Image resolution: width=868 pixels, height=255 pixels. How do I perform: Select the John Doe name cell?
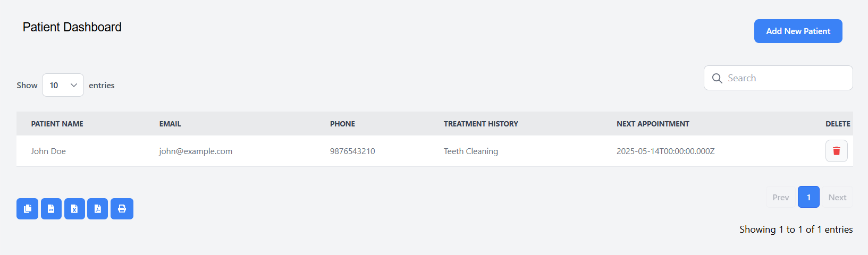pos(48,151)
